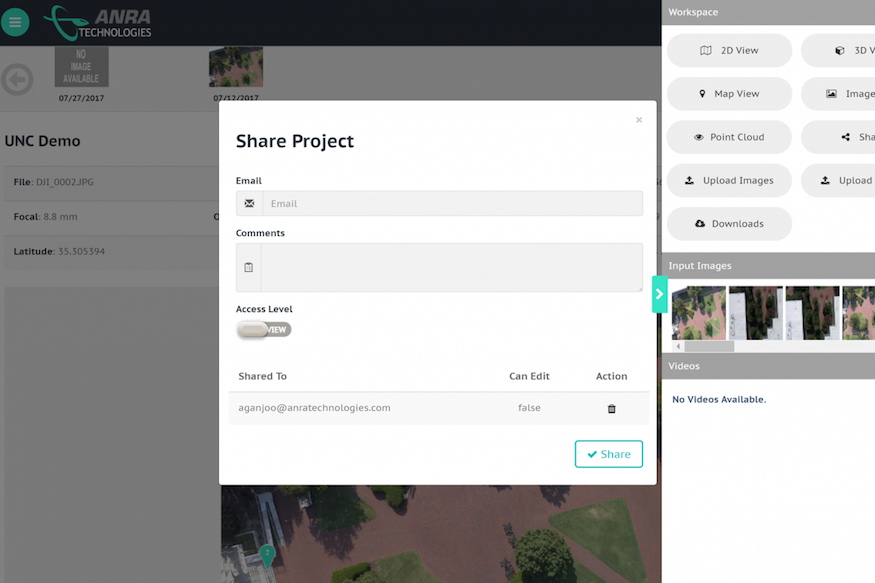Select the 07/12/2017 image thumbnail
The height and width of the screenshot is (583, 875).
[x=236, y=68]
